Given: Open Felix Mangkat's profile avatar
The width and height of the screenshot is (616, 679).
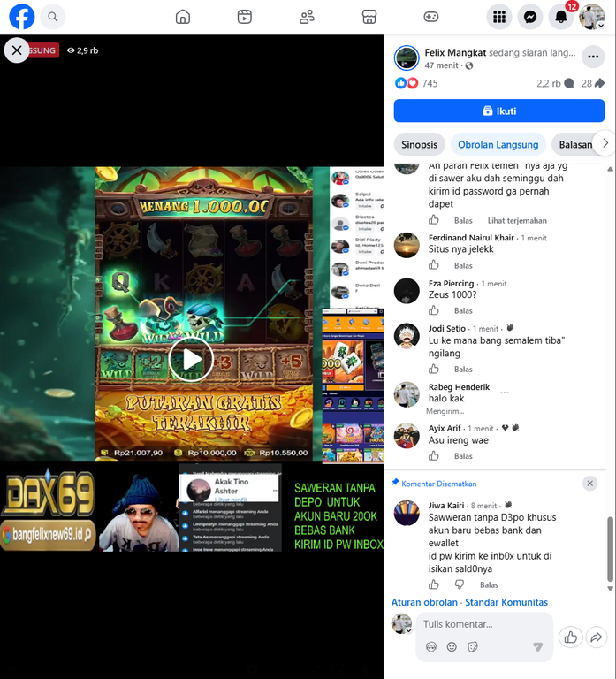Looking at the screenshot, I should pyautogui.click(x=407, y=57).
